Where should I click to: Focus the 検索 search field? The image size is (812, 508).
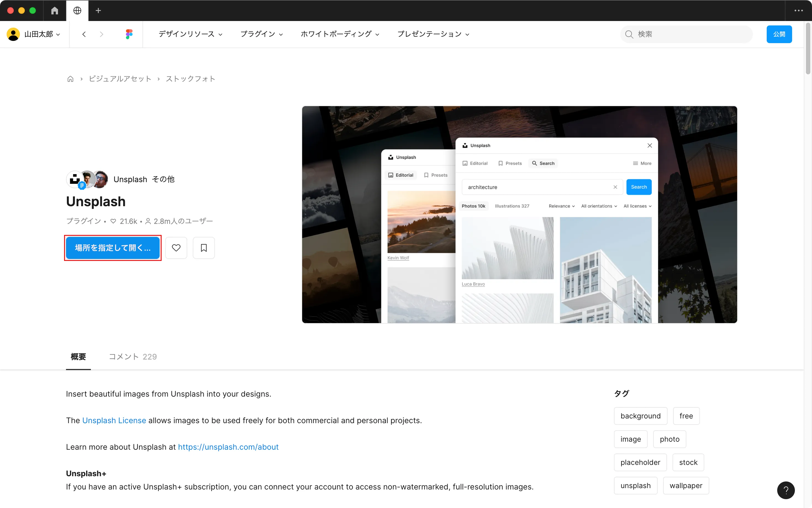(692, 34)
